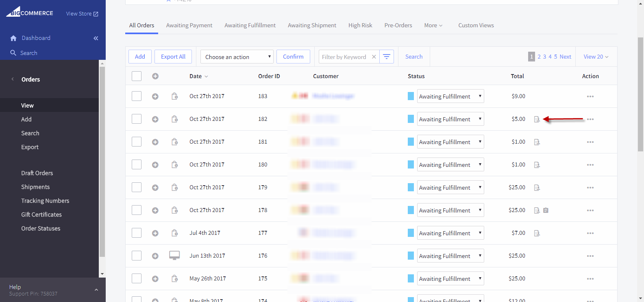644x302 pixels.
Task: Expand order 181 details plus icon
Action: tap(155, 142)
